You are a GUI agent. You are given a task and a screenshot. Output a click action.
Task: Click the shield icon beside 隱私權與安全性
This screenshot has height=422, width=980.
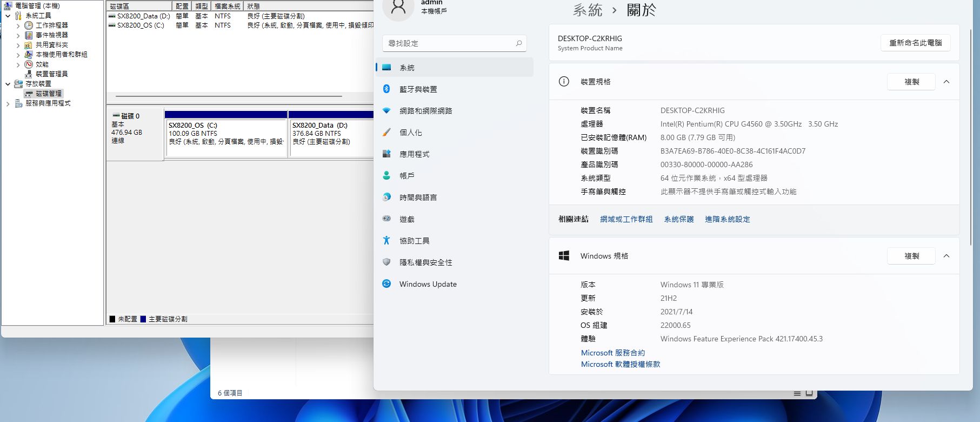(x=386, y=262)
